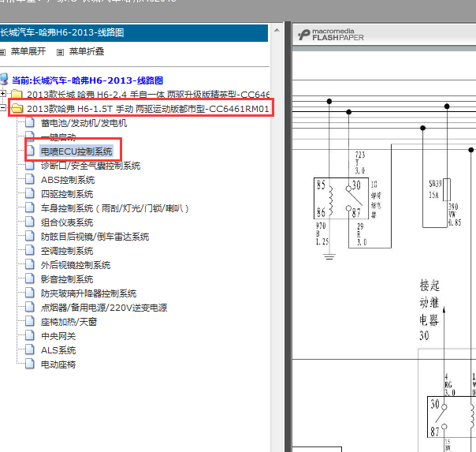Open 防眩目后视镜/倒车雷达系统 diagram
The height and width of the screenshot is (452, 476).
[x=95, y=237]
